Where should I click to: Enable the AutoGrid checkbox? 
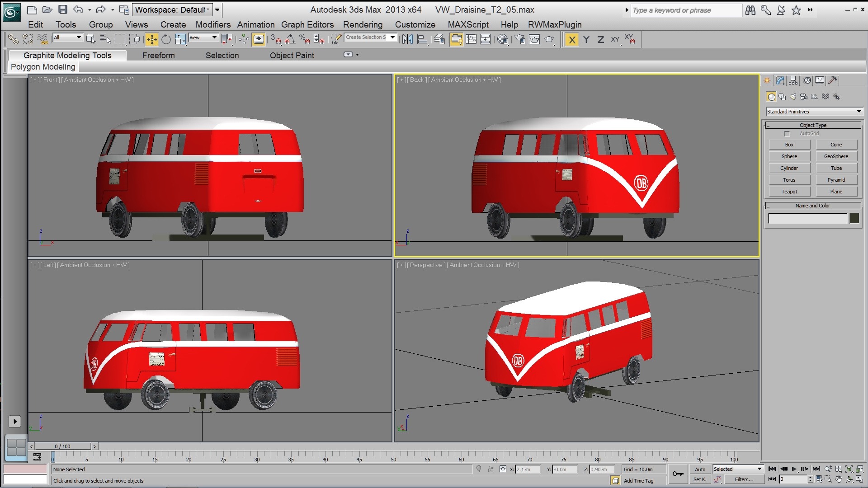787,134
